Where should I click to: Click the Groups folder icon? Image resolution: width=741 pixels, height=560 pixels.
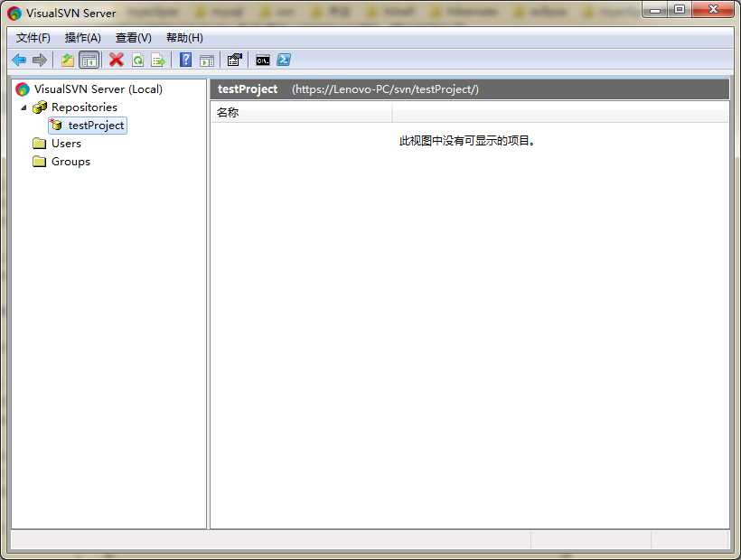click(40, 162)
